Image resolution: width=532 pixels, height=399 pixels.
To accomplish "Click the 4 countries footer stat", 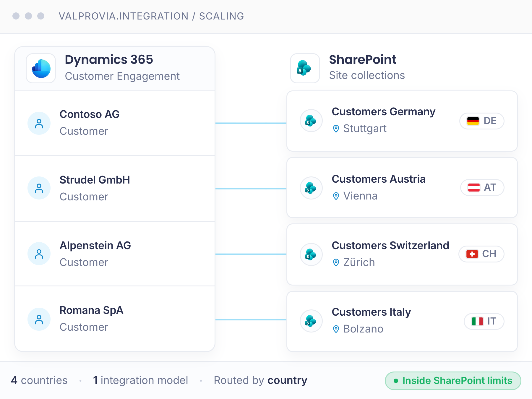I will [x=39, y=380].
